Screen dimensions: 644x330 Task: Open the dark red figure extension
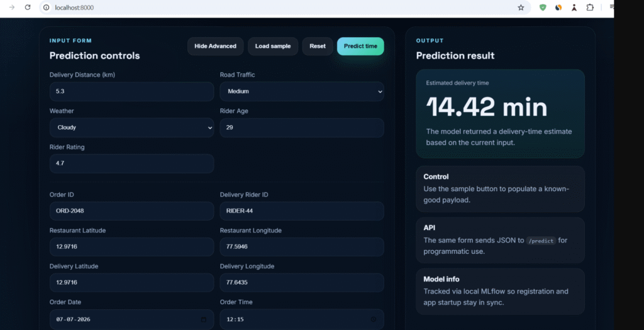pos(574,8)
